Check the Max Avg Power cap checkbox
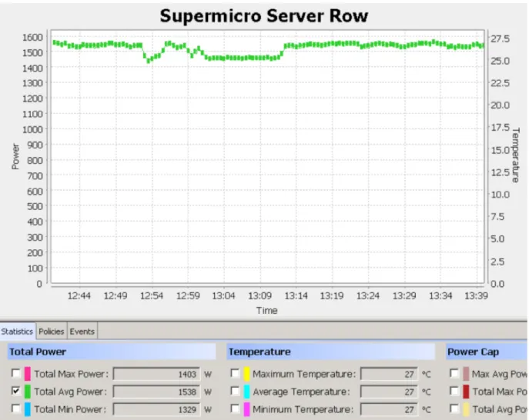This screenshot has height=420, width=529. [x=454, y=373]
